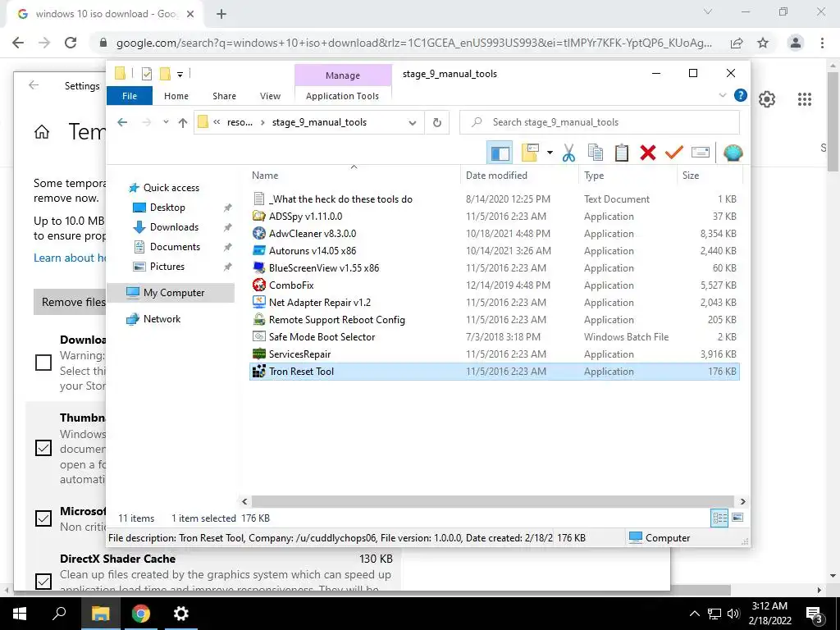
Task: Click the Copy toolbar icon
Action: (x=596, y=153)
